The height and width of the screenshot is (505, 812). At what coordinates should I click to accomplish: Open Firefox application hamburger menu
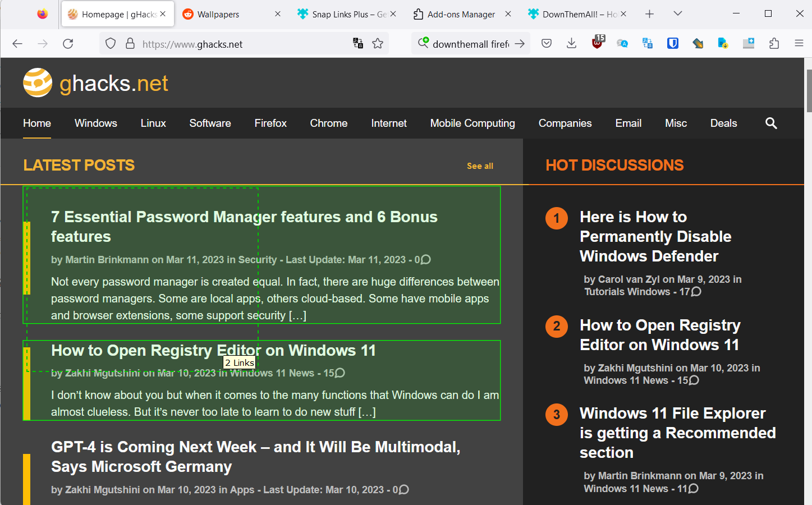click(x=799, y=43)
